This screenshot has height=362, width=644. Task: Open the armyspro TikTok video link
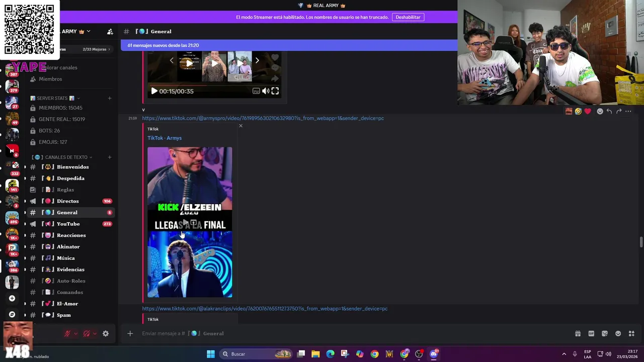pyautogui.click(x=263, y=118)
